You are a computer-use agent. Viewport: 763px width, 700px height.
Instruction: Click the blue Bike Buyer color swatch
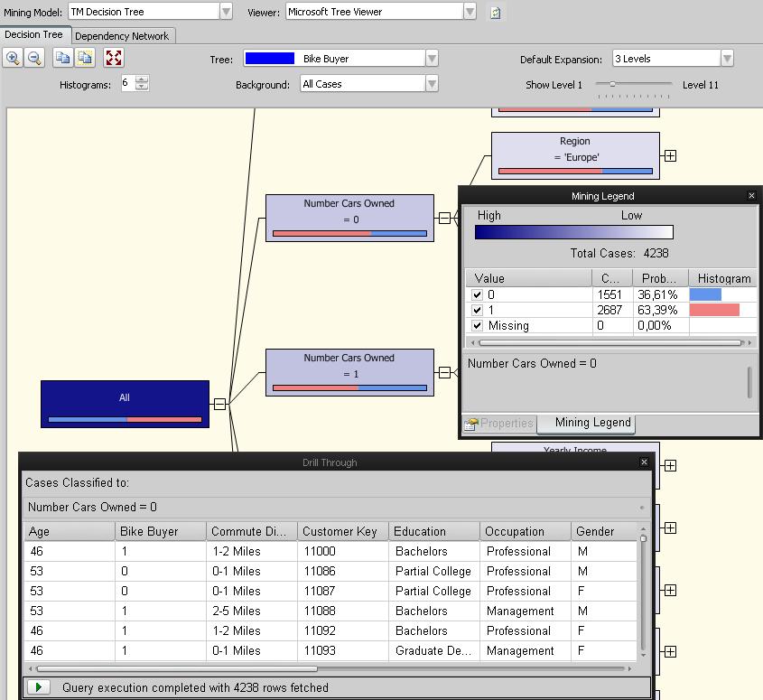tap(270, 59)
